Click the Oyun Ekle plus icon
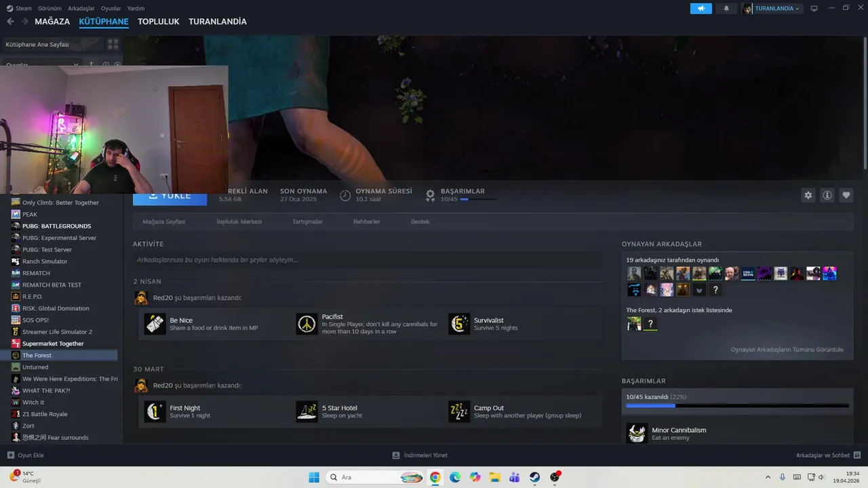 [10, 455]
